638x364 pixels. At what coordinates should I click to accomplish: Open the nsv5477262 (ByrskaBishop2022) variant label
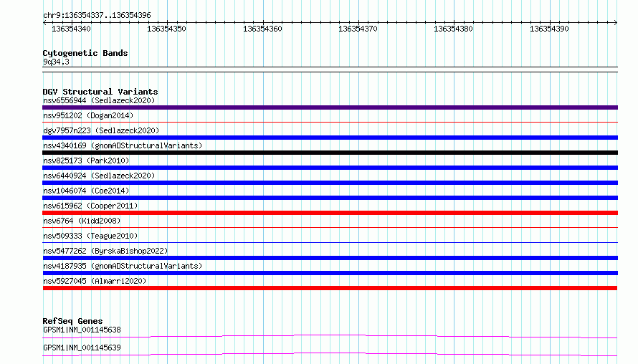pyautogui.click(x=105, y=251)
